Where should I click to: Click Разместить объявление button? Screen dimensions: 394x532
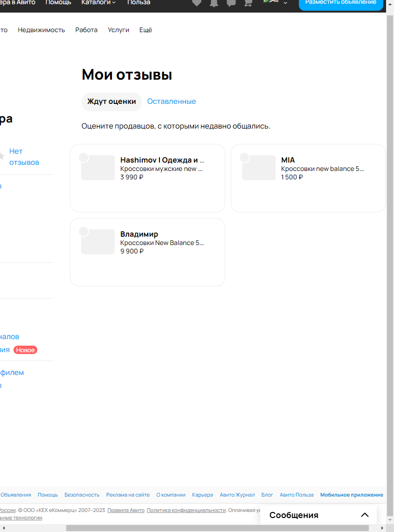click(341, 3)
